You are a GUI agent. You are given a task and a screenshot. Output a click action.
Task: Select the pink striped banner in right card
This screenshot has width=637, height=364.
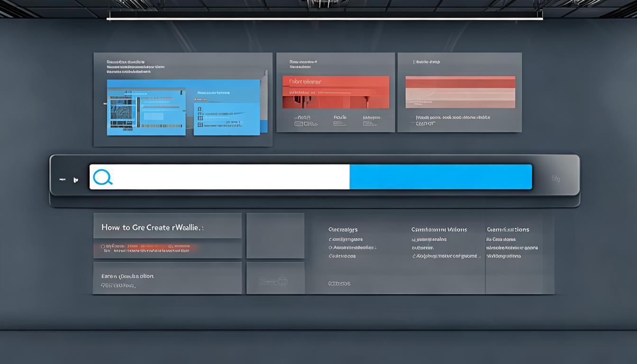(460, 92)
